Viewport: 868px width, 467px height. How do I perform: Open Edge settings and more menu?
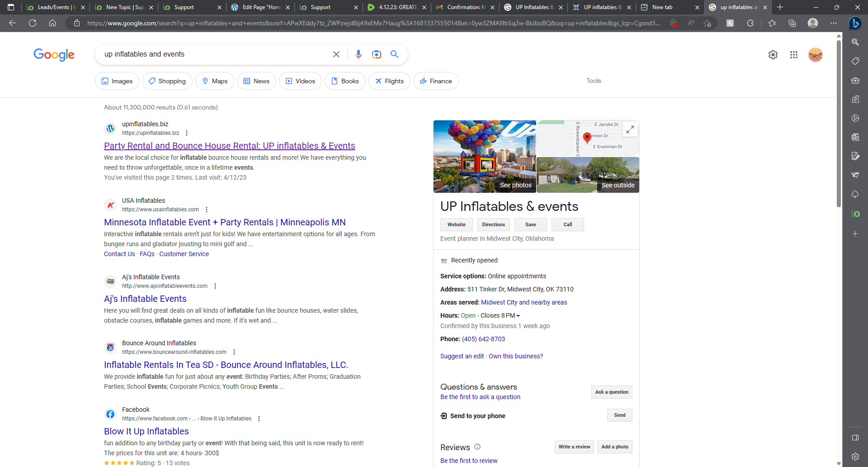[x=834, y=23]
